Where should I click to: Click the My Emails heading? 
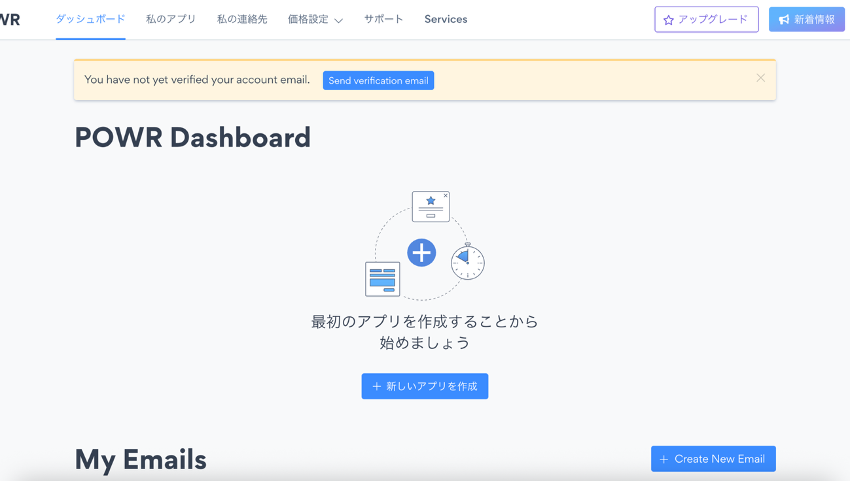140,460
